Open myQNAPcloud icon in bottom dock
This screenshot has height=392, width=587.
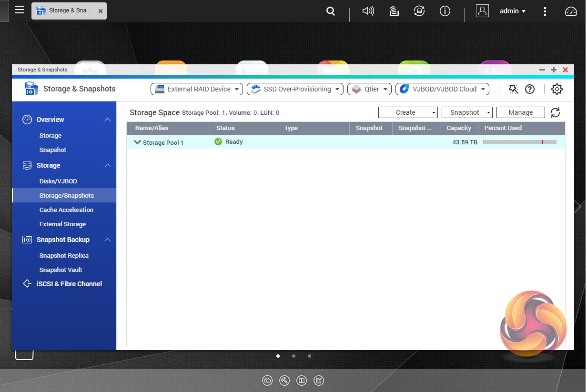(267, 381)
